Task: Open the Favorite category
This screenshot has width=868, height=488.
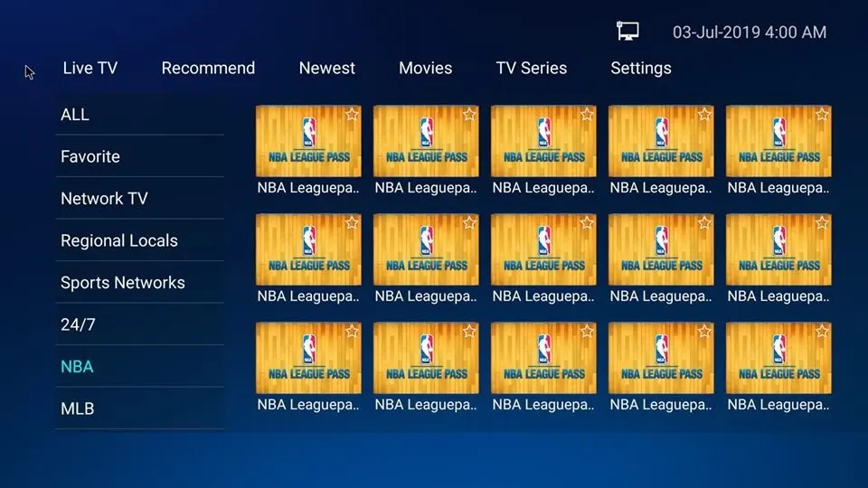Action: [140, 156]
